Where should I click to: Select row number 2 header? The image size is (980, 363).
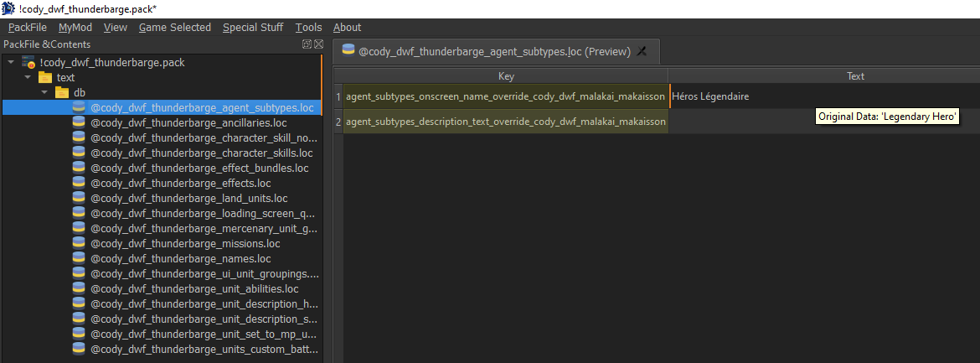click(338, 122)
